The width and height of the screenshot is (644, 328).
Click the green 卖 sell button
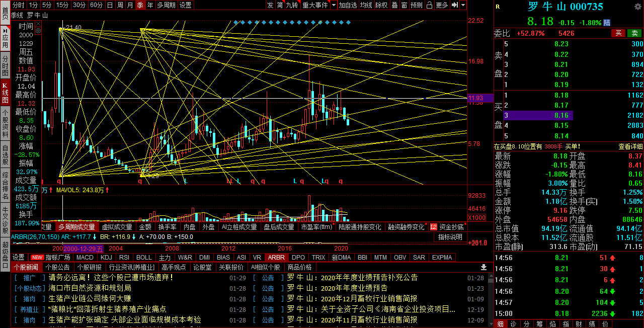(x=634, y=33)
